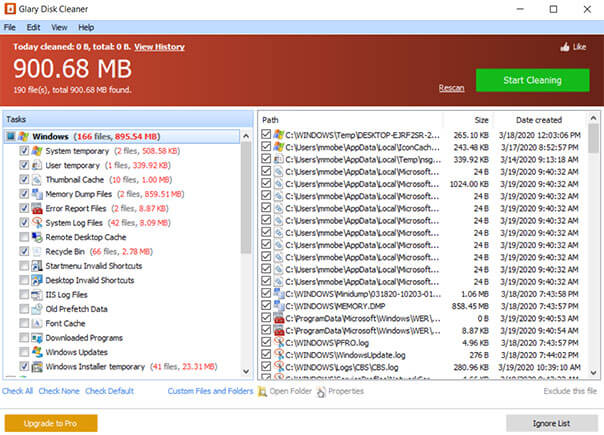Image resolution: width=604 pixels, height=435 pixels.
Task: Click the CBS.log file icon
Action: (x=279, y=367)
